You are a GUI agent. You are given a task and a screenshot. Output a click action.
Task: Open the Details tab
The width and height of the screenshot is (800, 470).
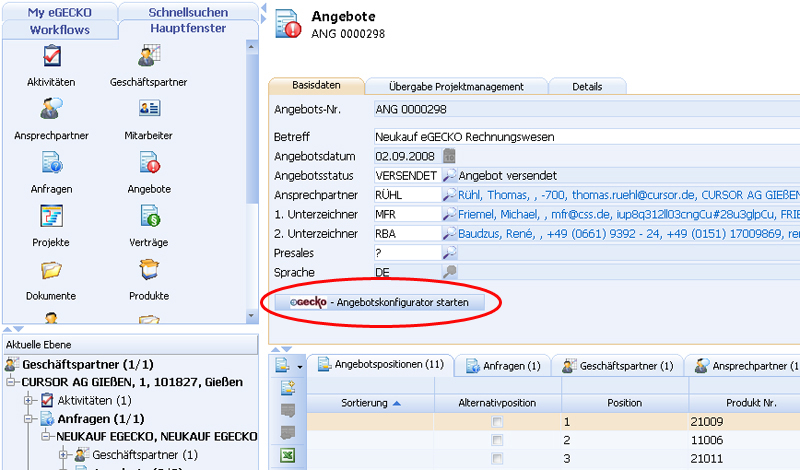click(x=587, y=86)
